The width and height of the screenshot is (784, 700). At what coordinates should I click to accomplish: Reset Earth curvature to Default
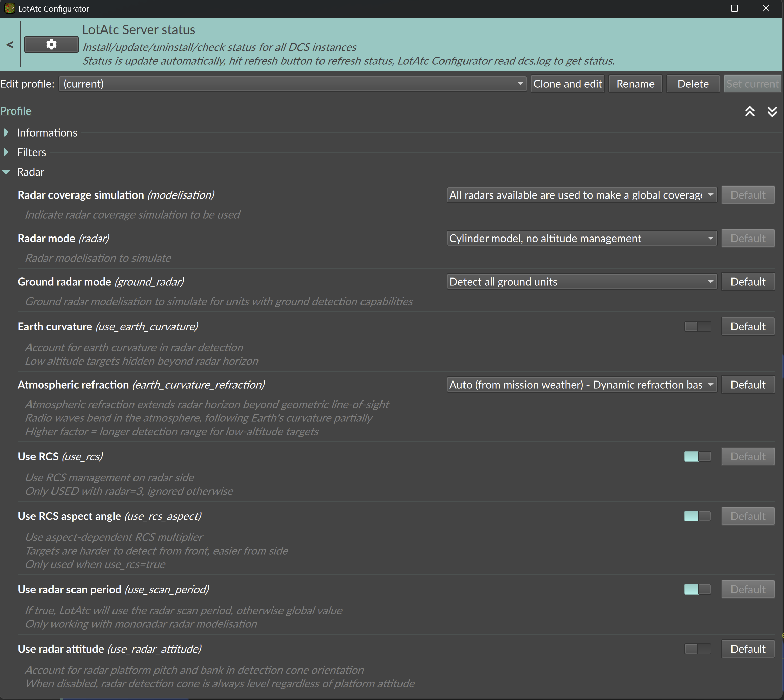(x=747, y=327)
